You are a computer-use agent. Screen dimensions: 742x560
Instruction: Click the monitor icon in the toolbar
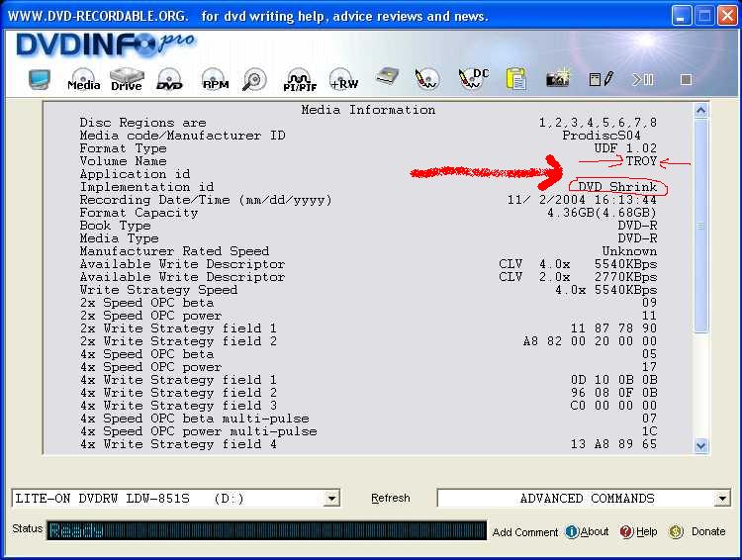click(x=40, y=79)
